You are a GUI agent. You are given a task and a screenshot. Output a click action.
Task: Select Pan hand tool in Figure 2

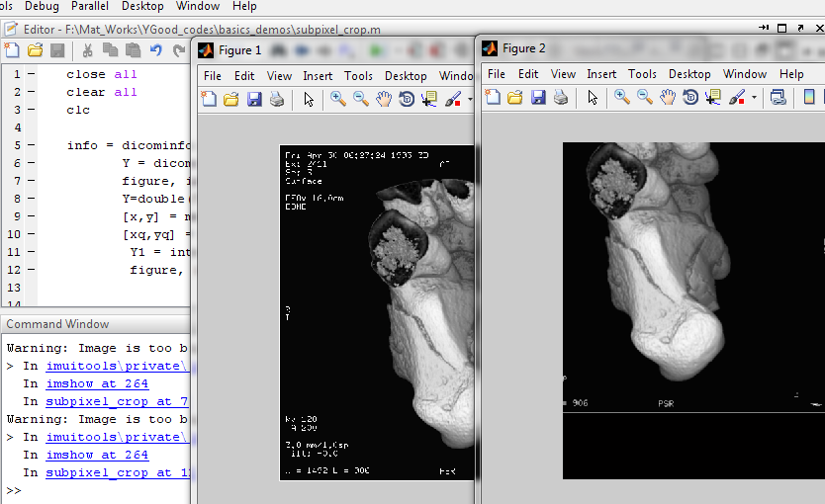(x=668, y=97)
